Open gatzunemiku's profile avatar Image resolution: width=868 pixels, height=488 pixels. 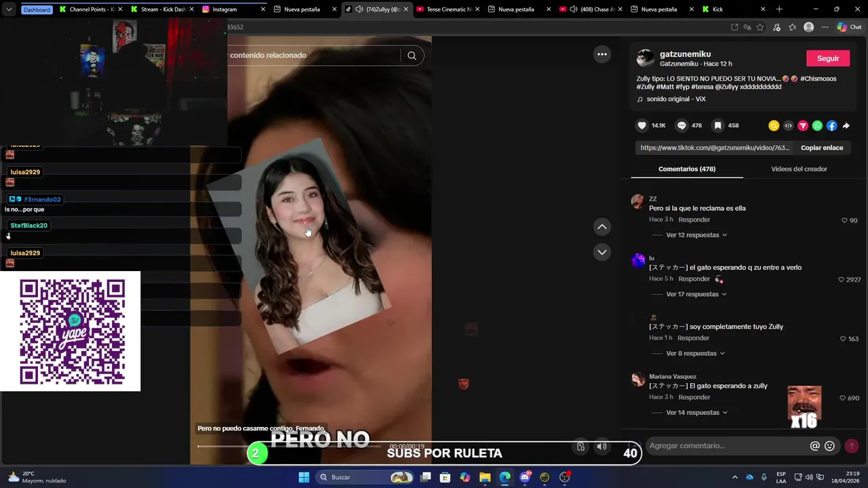pyautogui.click(x=646, y=58)
